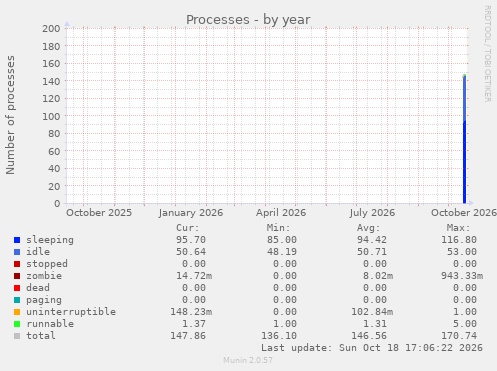Click the 'stopped' legend label
This screenshot has width=497, height=371.
47,264
